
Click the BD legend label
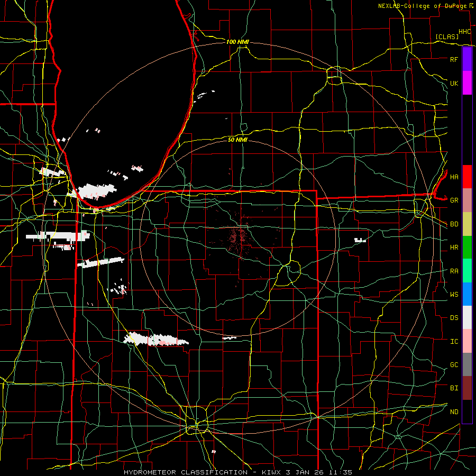(454, 224)
